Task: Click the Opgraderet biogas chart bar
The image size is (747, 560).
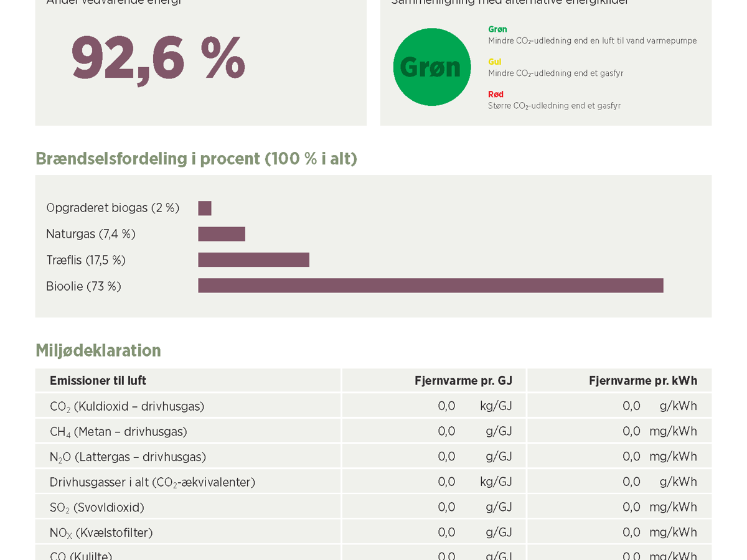Action: coord(205,208)
